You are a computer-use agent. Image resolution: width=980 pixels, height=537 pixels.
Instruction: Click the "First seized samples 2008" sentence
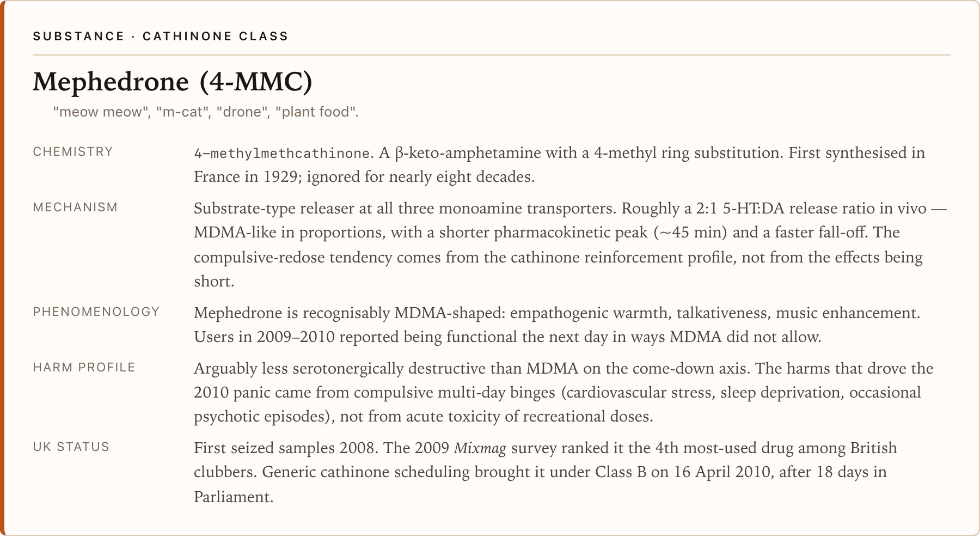click(286, 448)
